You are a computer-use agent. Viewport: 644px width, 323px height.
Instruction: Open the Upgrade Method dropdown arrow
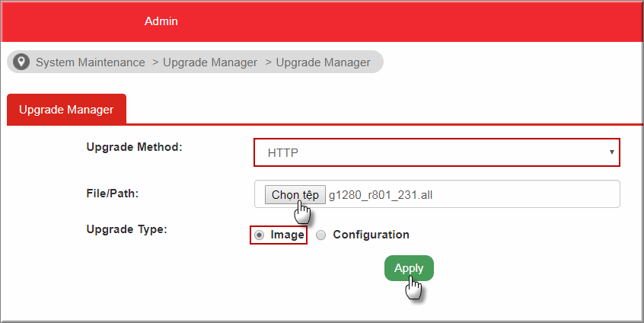tap(611, 152)
